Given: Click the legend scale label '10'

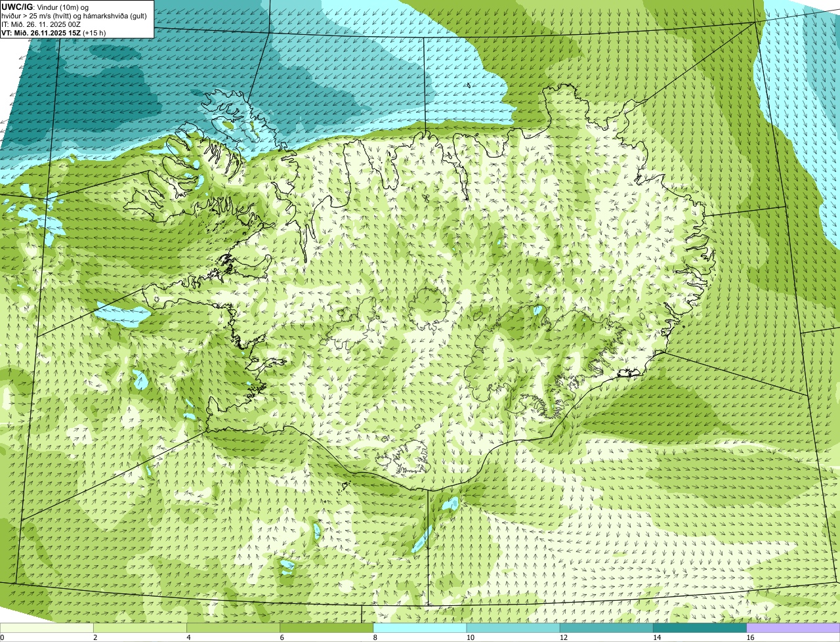Looking at the screenshot, I should (x=471, y=637).
